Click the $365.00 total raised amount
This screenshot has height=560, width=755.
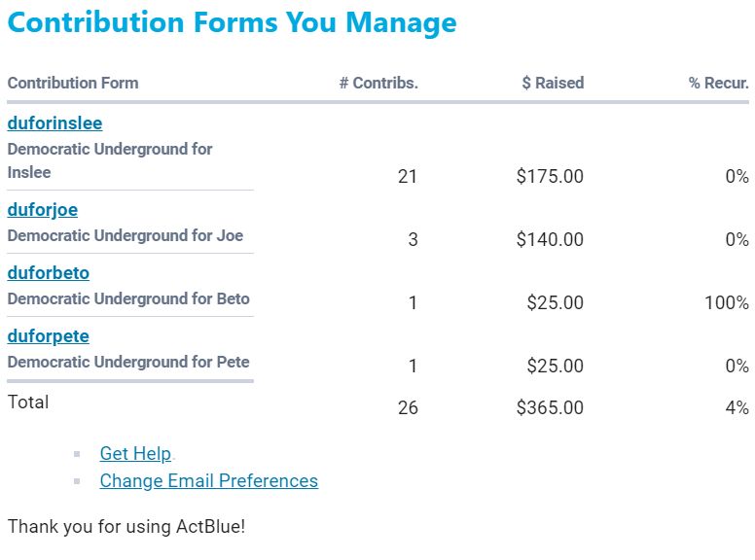tap(550, 408)
